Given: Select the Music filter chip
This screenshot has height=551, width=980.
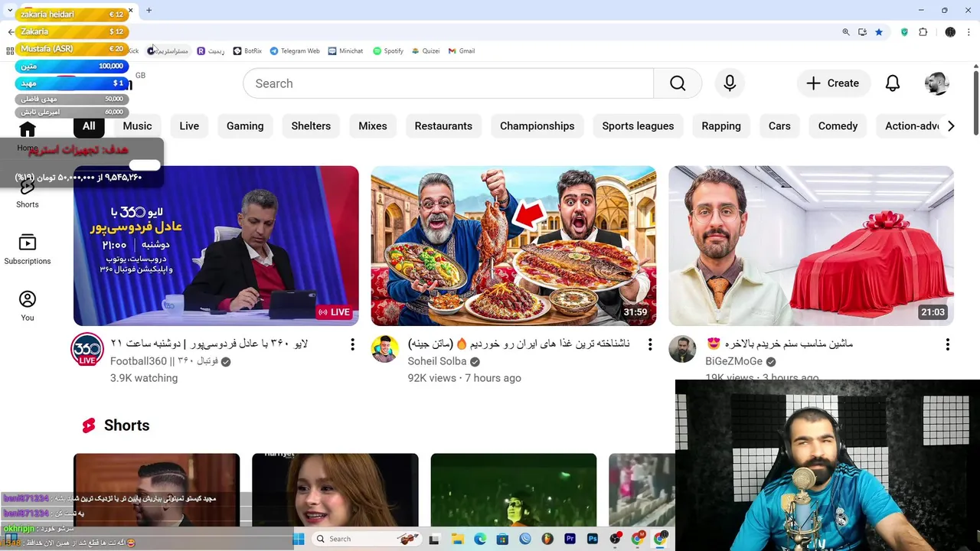Looking at the screenshot, I should click(x=137, y=126).
